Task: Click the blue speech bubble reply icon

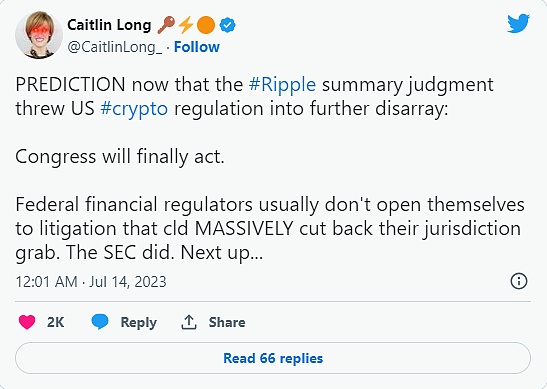Action: pyautogui.click(x=100, y=321)
